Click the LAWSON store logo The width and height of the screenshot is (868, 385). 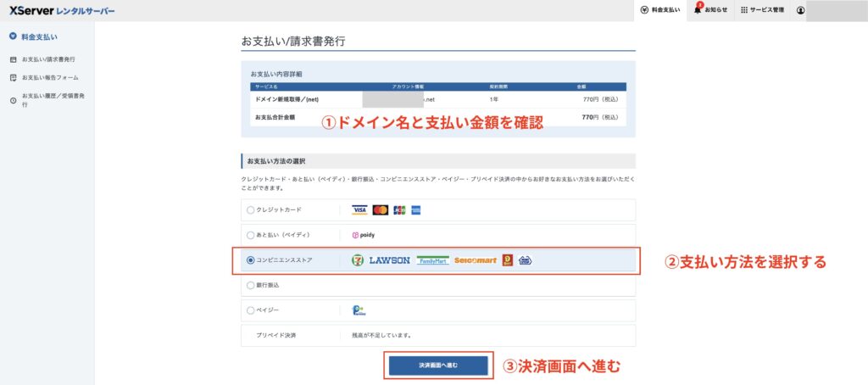point(389,260)
